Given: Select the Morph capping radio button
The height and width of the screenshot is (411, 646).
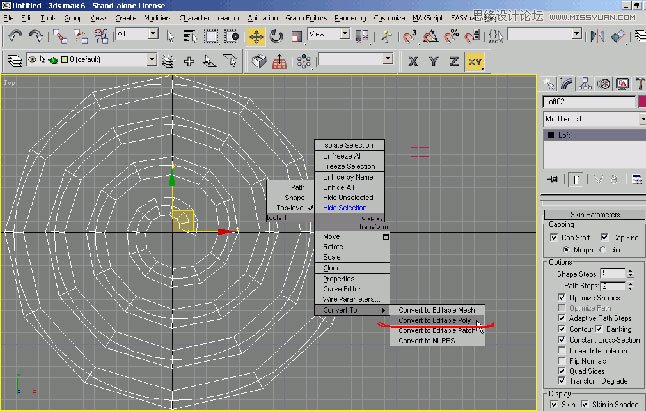Looking at the screenshot, I should click(564, 250).
